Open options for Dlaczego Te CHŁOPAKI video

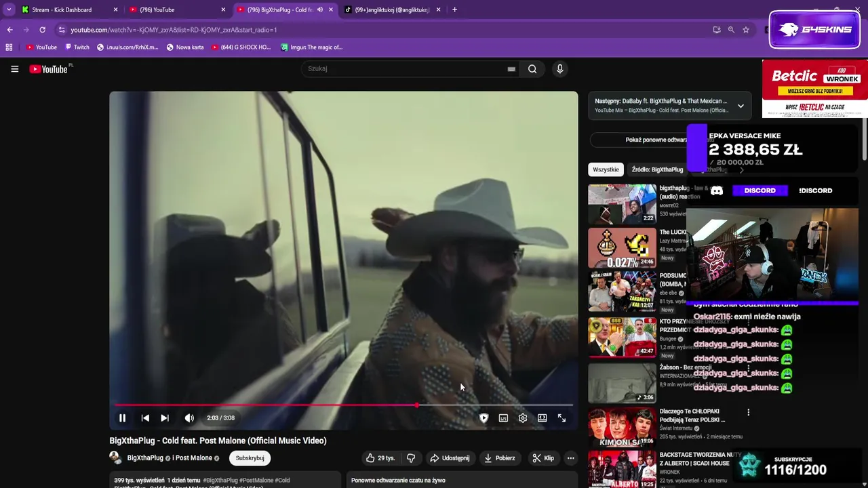748,412
